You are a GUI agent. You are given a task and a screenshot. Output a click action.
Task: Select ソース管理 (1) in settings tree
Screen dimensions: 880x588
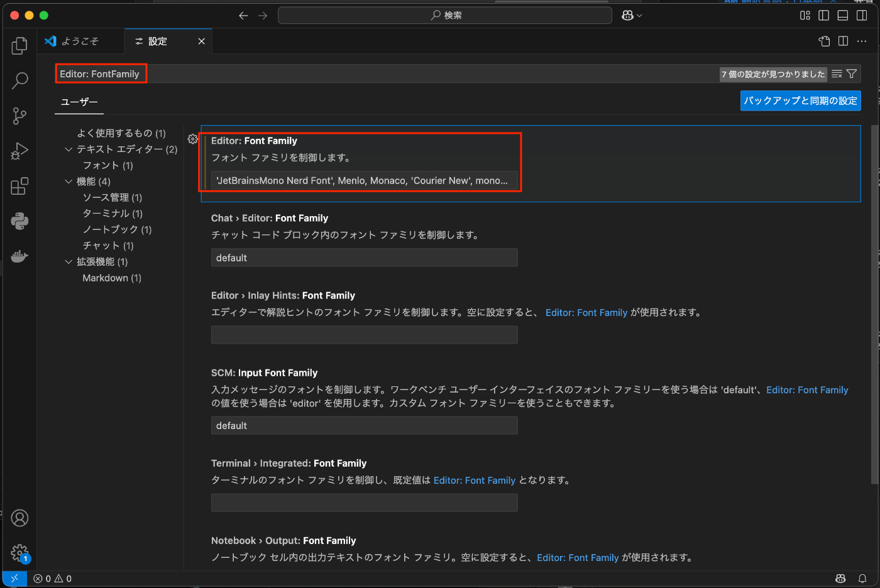click(x=113, y=197)
